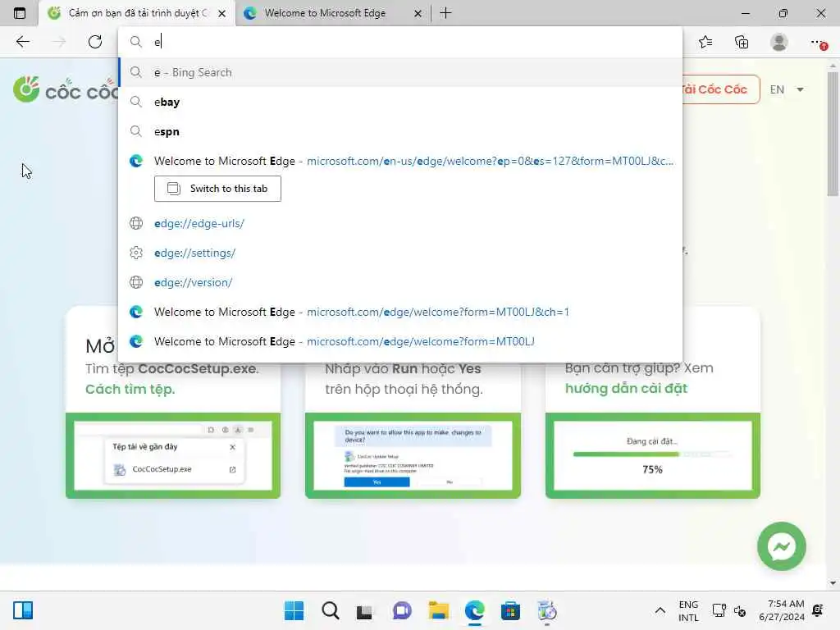The image size is (840, 630).
Task: Close the Cốc Cốc tab
Action: click(221, 13)
